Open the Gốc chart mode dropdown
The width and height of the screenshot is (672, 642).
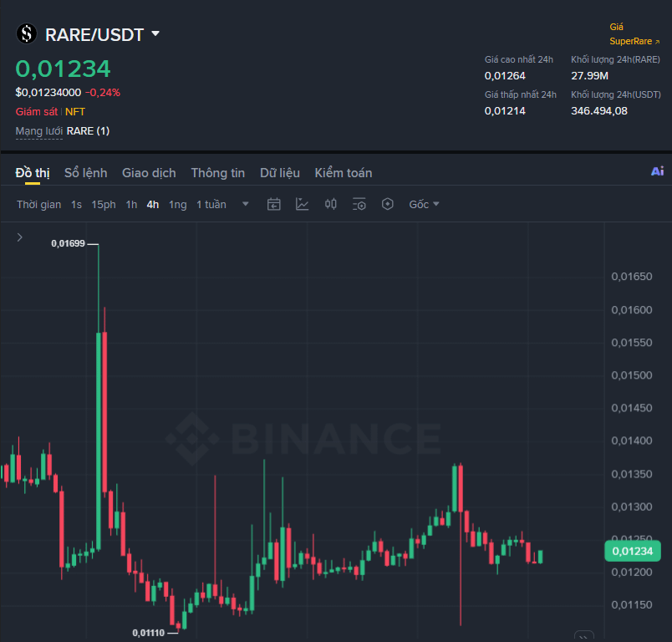point(424,205)
